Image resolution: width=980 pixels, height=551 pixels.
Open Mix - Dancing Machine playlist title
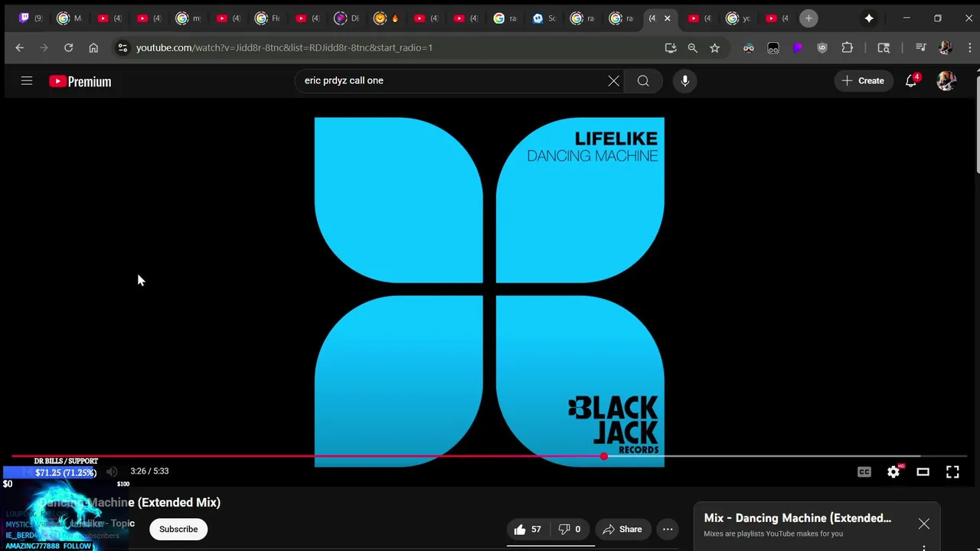798,518
